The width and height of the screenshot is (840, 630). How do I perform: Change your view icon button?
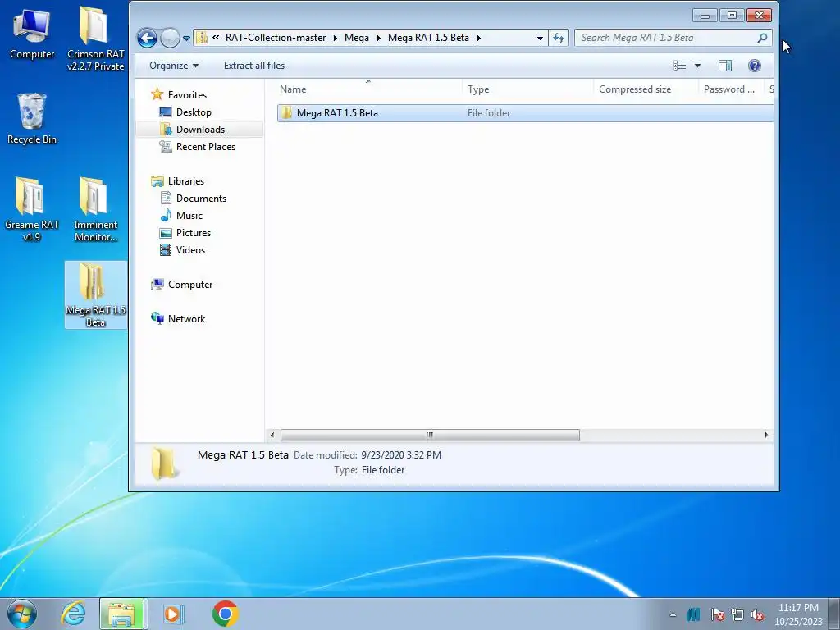point(680,66)
